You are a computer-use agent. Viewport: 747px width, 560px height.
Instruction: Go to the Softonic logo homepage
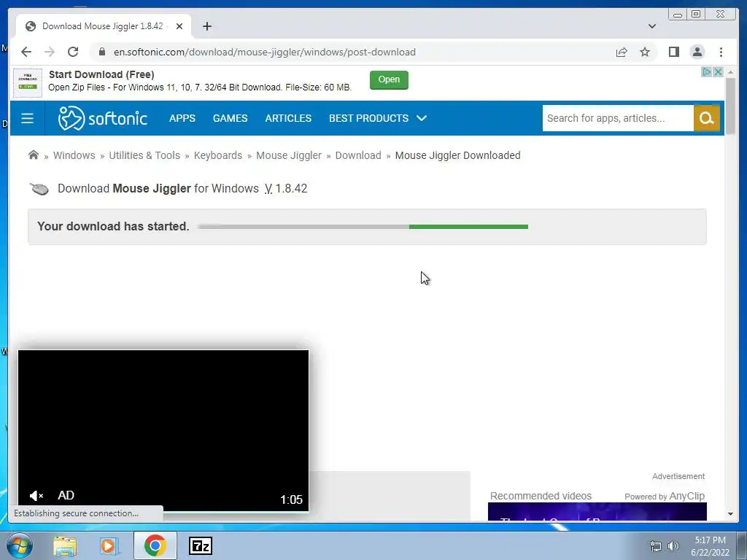[102, 118]
